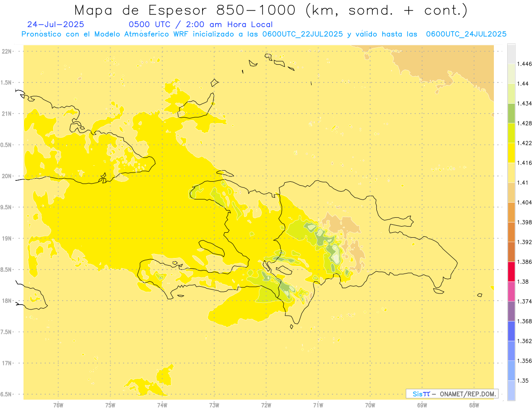Click the legend value 1.44
The width and height of the screenshot is (532, 411).
(523, 84)
